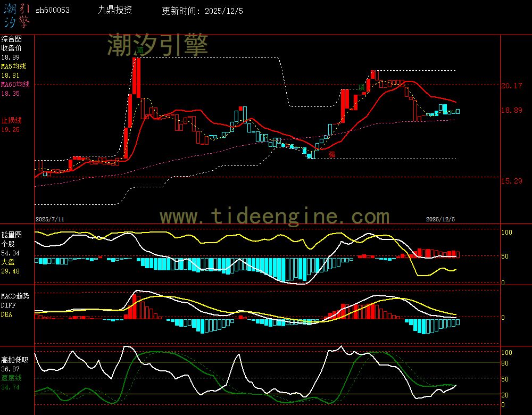Viewport: 532px width, 415px height.
Task: Select the MA60均线 legend label
Action: (x=15, y=85)
